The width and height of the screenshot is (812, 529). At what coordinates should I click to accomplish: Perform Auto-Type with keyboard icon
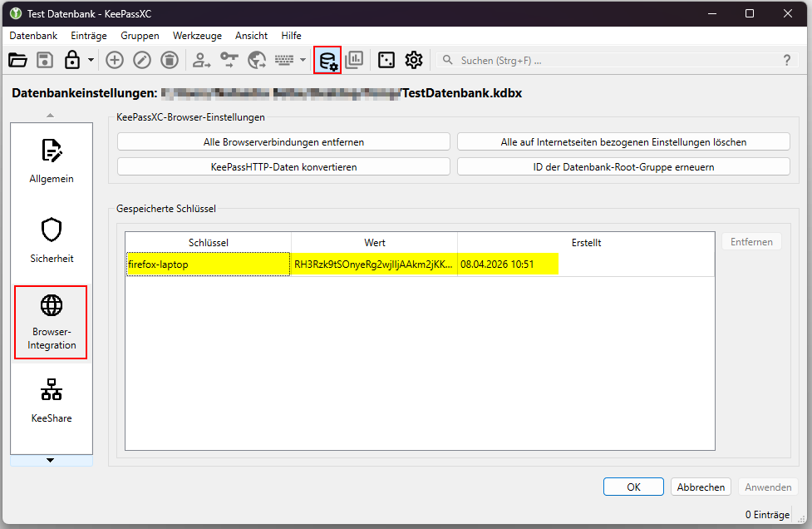pos(284,60)
